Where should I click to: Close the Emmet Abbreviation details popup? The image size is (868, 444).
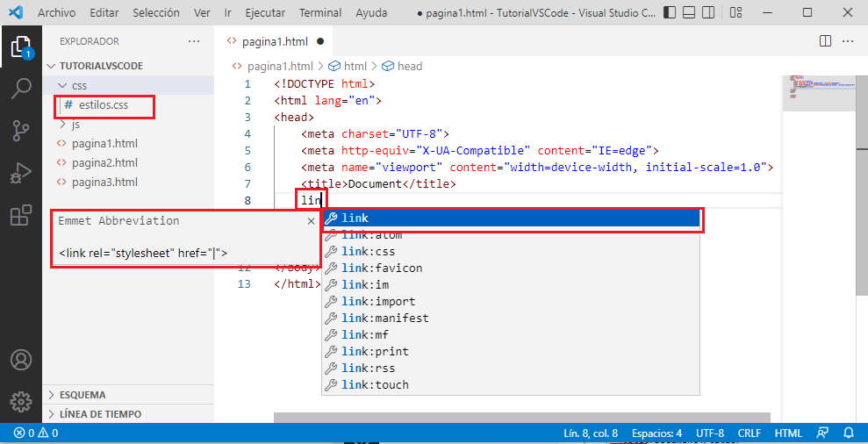tap(311, 221)
